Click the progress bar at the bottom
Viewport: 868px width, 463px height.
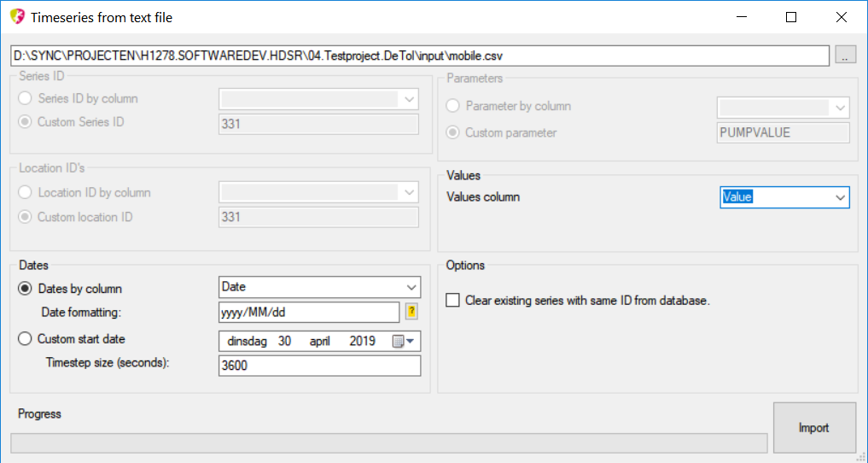pyautogui.click(x=388, y=442)
